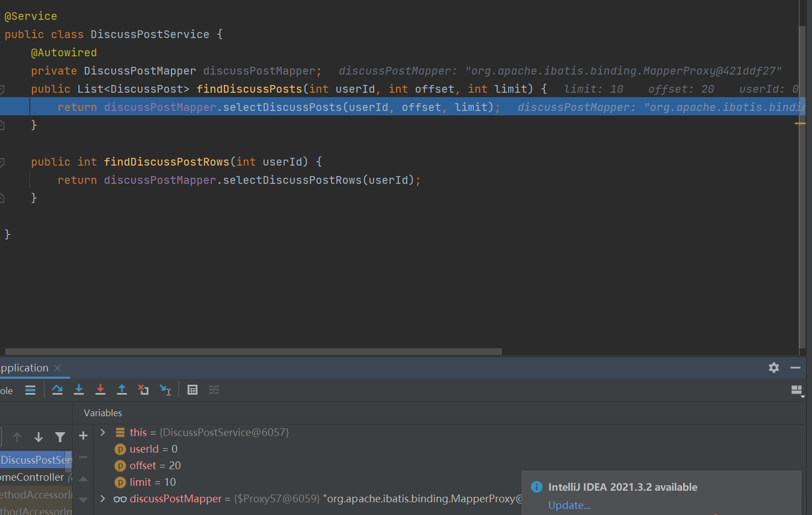The width and height of the screenshot is (812, 515).
Task: Select the next frame with the down arrow
Action: click(39, 438)
